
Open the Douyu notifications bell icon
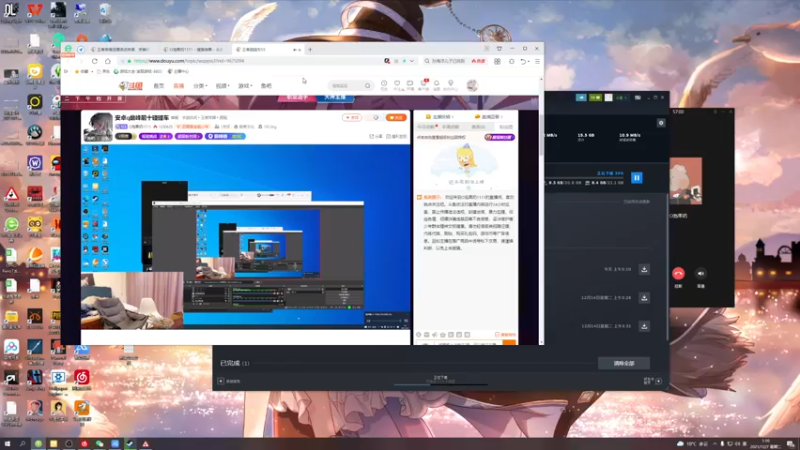(437, 85)
